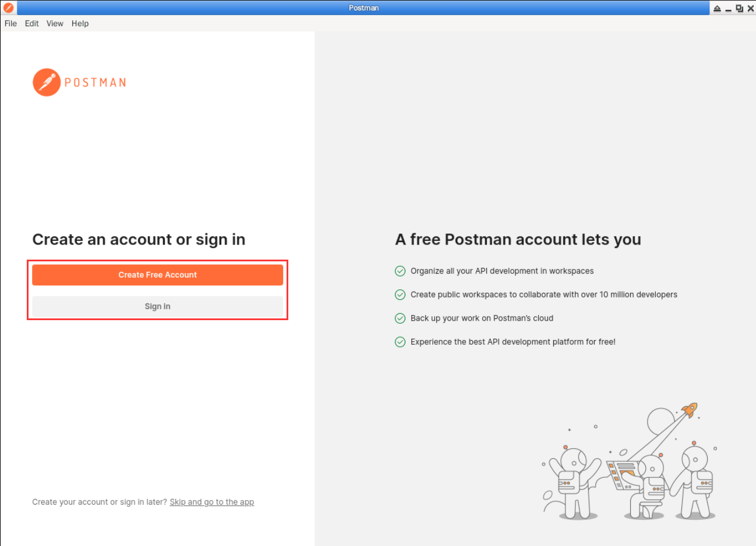Open the Help menu
The image size is (756, 546).
point(80,23)
